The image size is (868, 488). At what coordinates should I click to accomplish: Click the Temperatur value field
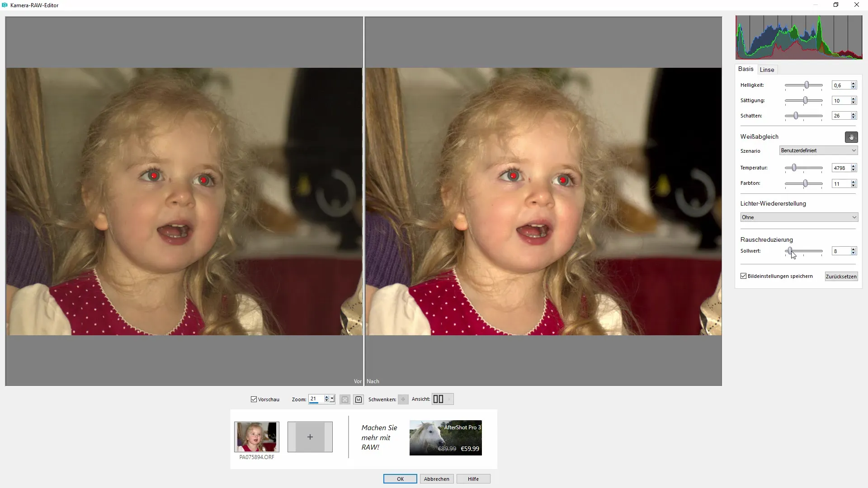(x=841, y=168)
